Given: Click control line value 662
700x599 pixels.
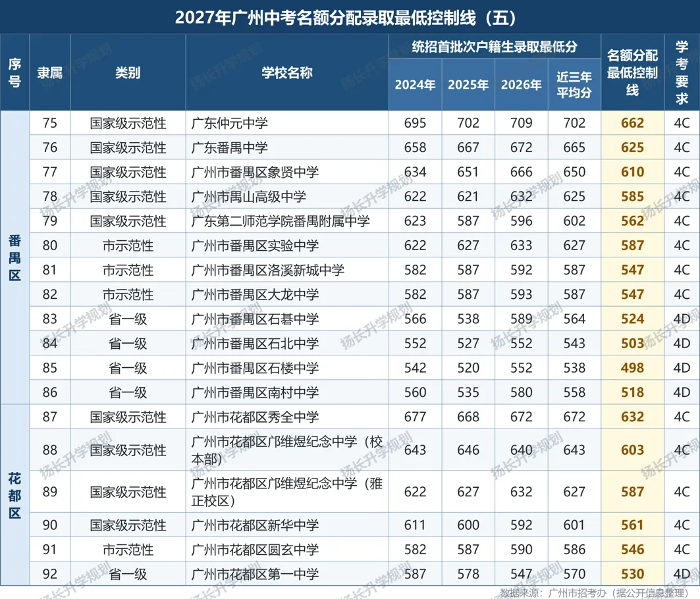Looking at the screenshot, I should coord(632,123).
